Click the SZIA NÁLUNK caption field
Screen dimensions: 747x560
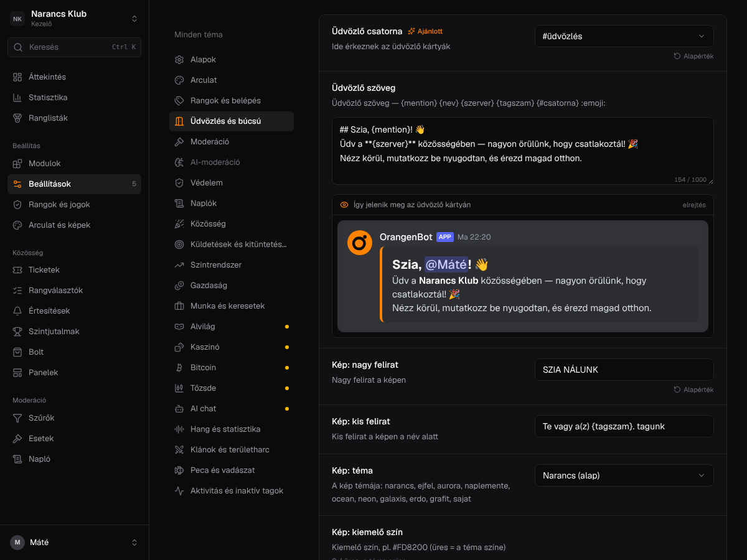624,370
